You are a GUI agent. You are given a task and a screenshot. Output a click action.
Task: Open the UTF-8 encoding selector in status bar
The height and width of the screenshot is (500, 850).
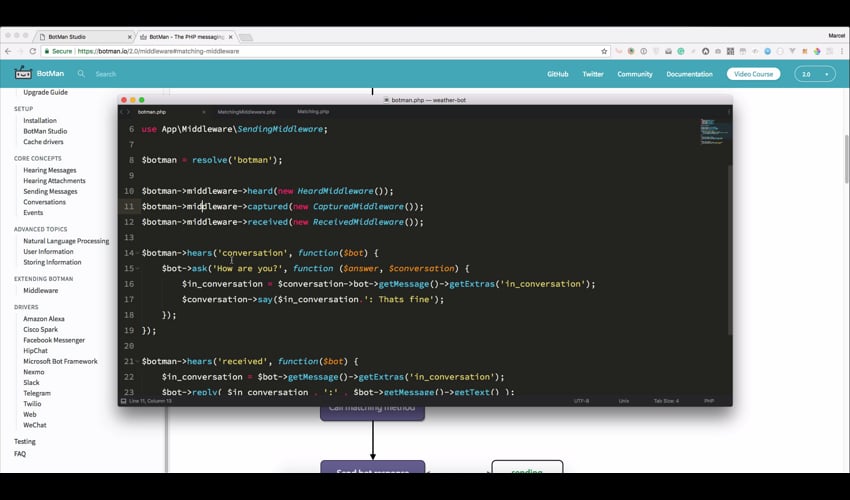tap(581, 401)
